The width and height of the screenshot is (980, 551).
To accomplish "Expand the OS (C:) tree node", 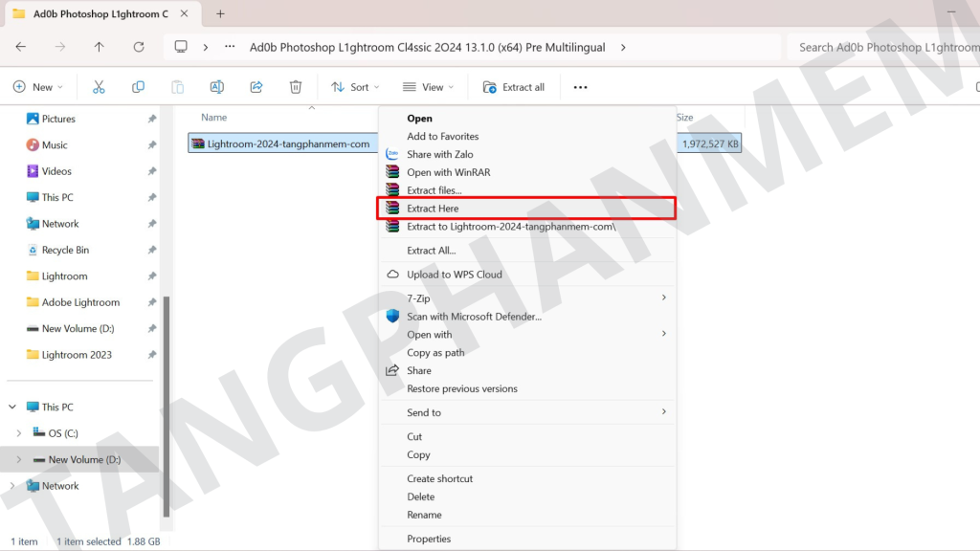I will (x=19, y=433).
